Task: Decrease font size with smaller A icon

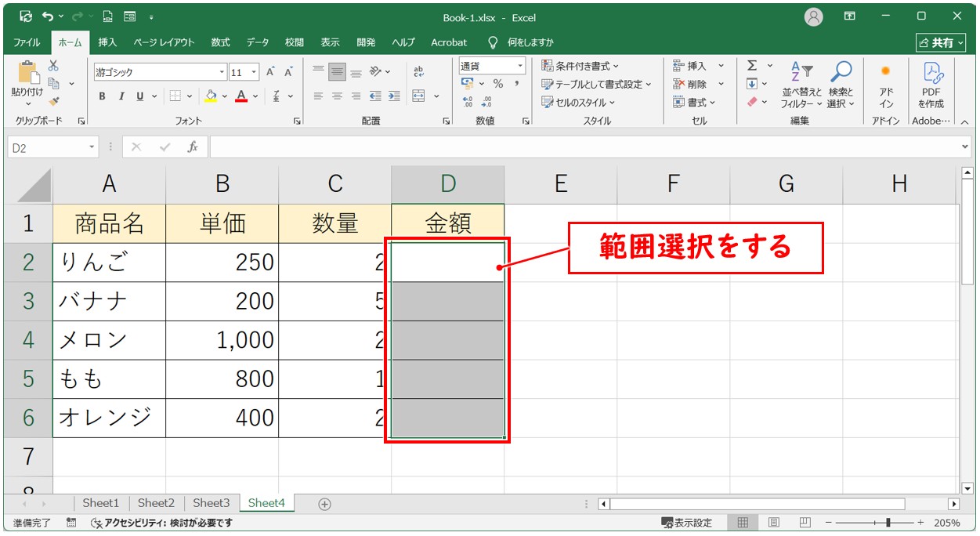Action: 288,72
